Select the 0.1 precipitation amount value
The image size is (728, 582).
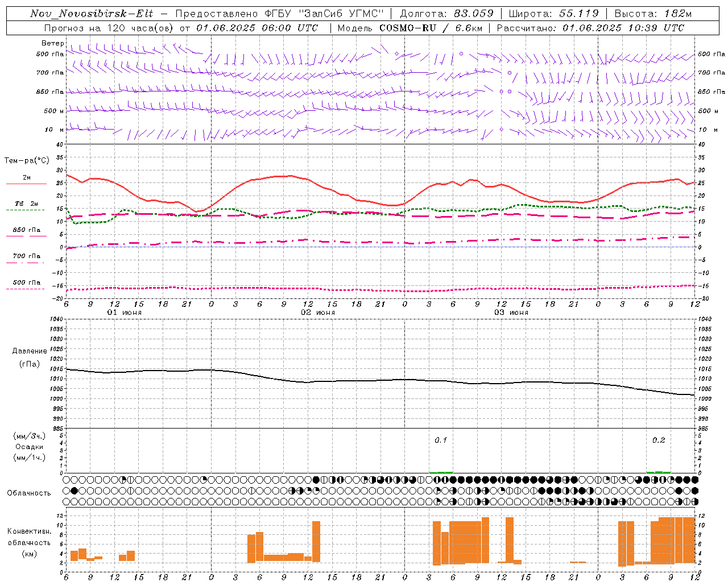coord(441,440)
